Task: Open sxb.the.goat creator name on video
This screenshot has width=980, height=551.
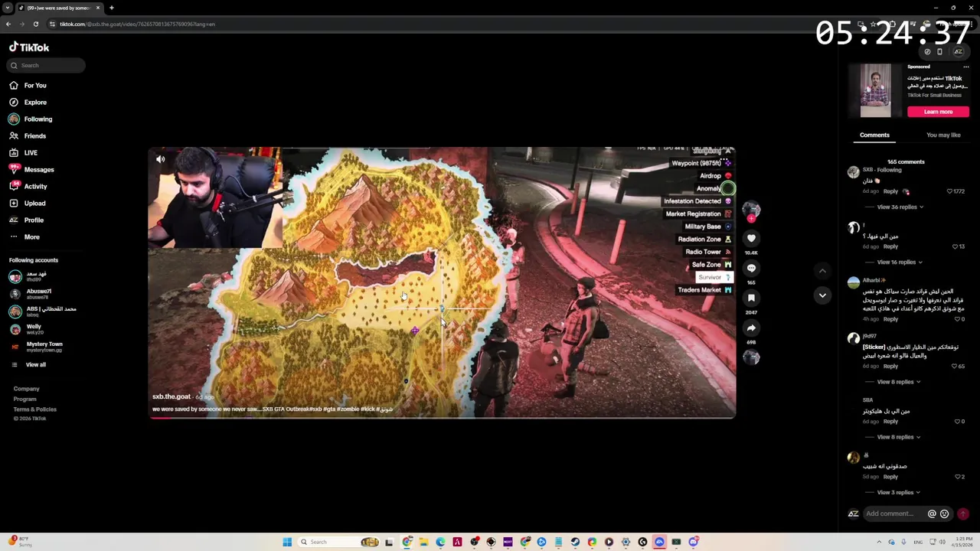Action: pyautogui.click(x=171, y=396)
